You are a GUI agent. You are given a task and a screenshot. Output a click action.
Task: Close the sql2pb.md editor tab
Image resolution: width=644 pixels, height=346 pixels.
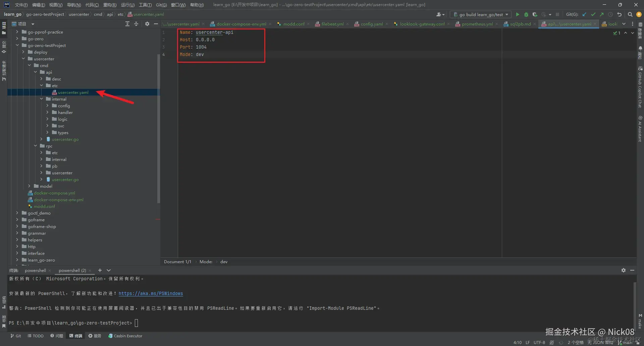click(535, 24)
